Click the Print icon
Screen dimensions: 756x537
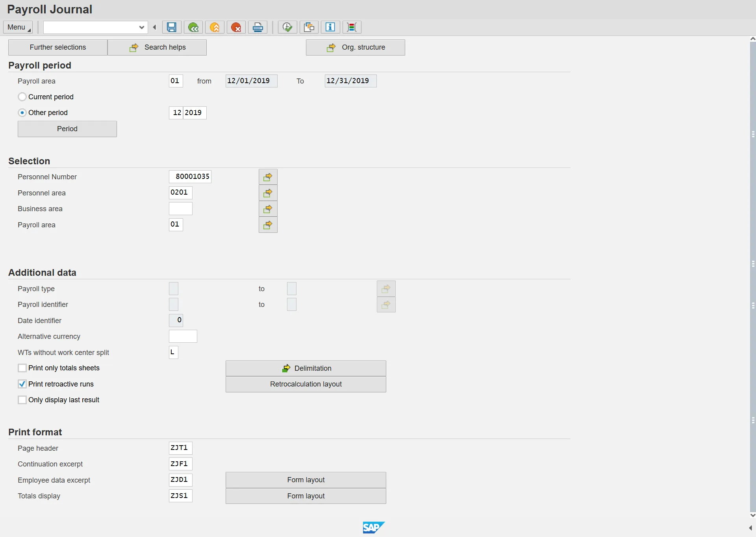258,27
